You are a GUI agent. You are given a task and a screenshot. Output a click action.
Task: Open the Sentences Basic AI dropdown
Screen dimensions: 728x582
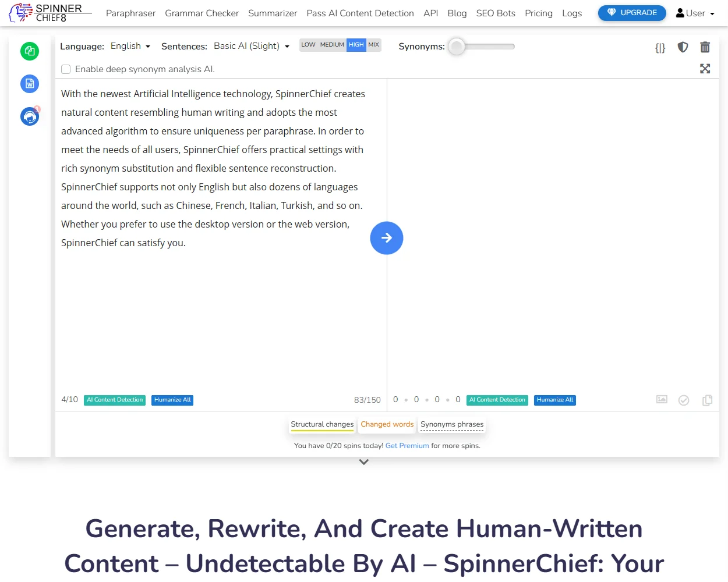pos(251,46)
